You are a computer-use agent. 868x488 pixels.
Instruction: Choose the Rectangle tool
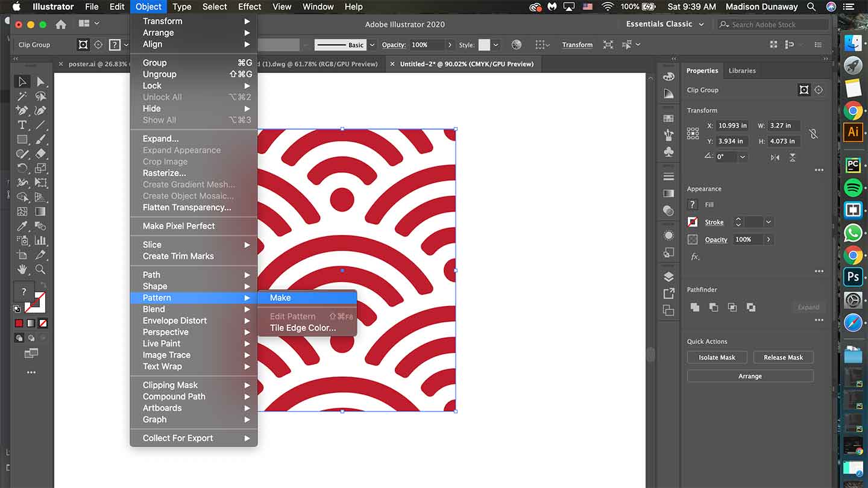pyautogui.click(x=22, y=140)
